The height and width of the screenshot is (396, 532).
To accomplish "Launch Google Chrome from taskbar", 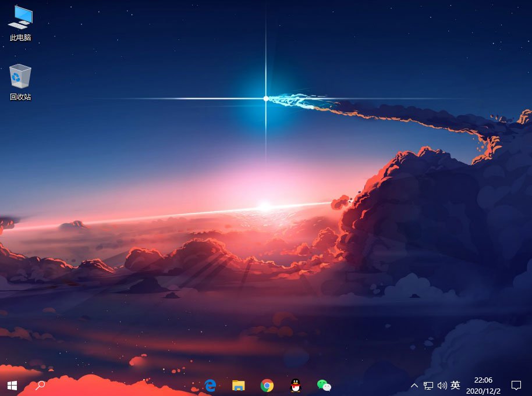I will pos(267,386).
